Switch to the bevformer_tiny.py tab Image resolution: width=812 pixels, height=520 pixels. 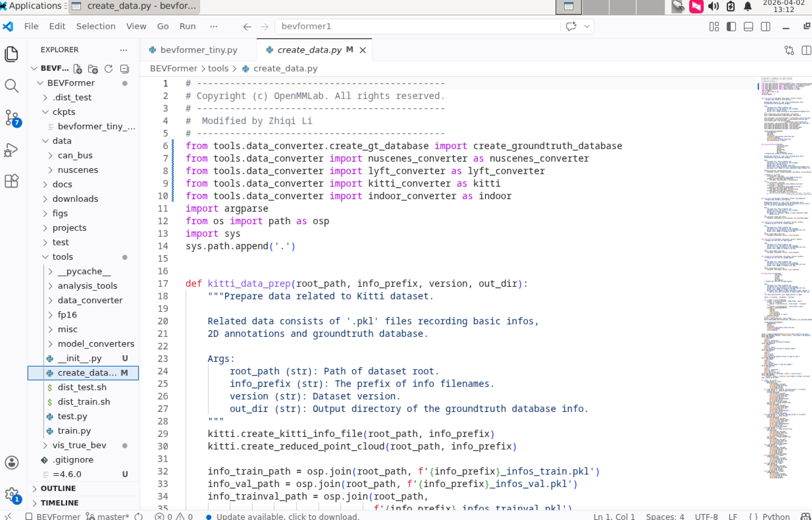(x=199, y=50)
